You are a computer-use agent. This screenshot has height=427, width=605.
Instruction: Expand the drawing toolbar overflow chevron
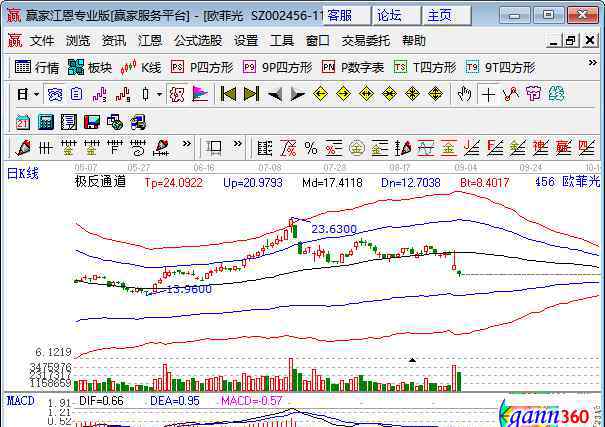click(x=186, y=144)
